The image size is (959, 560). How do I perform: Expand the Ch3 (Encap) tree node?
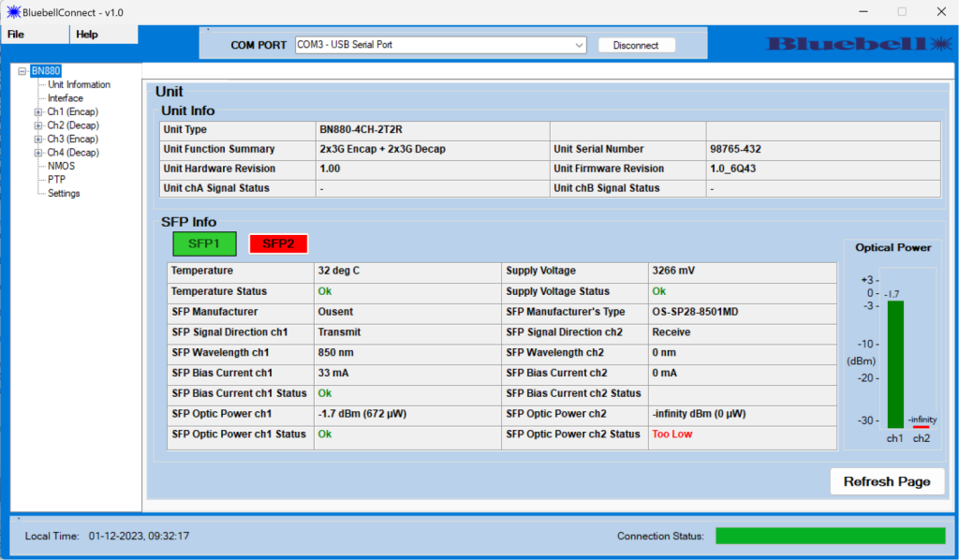[38, 139]
